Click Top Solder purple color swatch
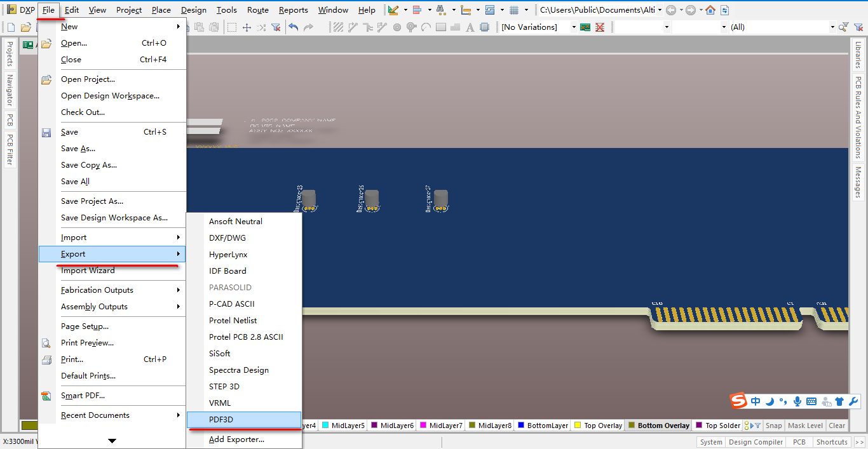The width and height of the screenshot is (868, 449). point(699,426)
